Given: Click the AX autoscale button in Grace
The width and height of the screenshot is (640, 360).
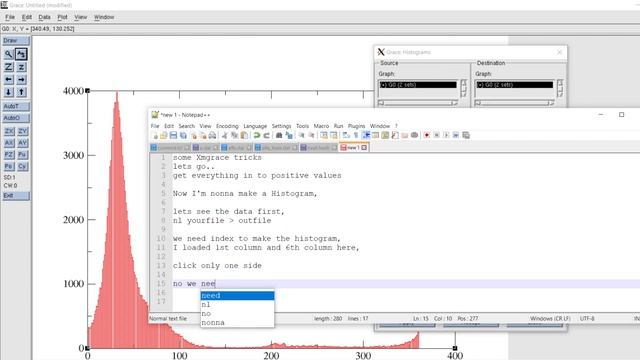Looking at the screenshot, I should click(x=9, y=143).
